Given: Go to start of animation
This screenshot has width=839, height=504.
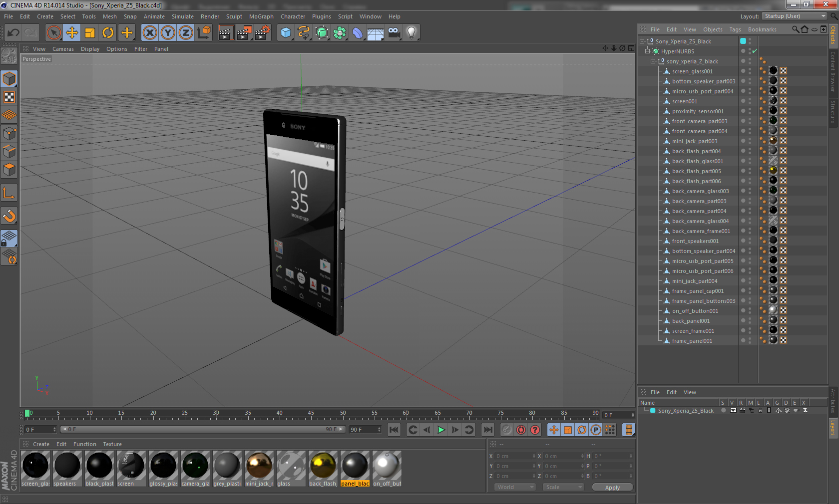Looking at the screenshot, I should pyautogui.click(x=394, y=430).
